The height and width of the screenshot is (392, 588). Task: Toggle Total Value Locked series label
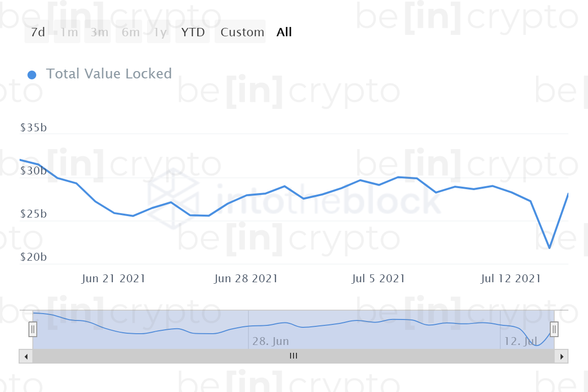[x=109, y=73]
